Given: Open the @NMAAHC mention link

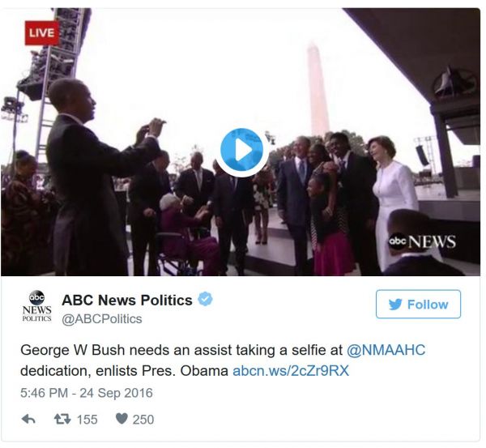Looking at the screenshot, I should click(386, 350).
